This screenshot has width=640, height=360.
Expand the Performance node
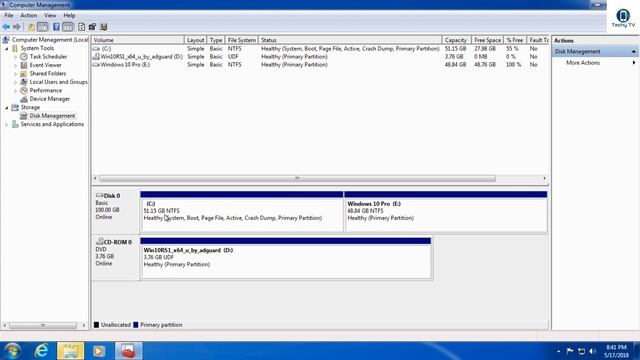click(x=16, y=91)
